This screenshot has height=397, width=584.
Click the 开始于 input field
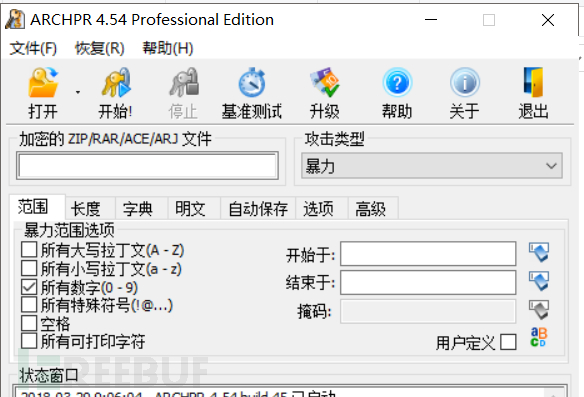coord(428,254)
